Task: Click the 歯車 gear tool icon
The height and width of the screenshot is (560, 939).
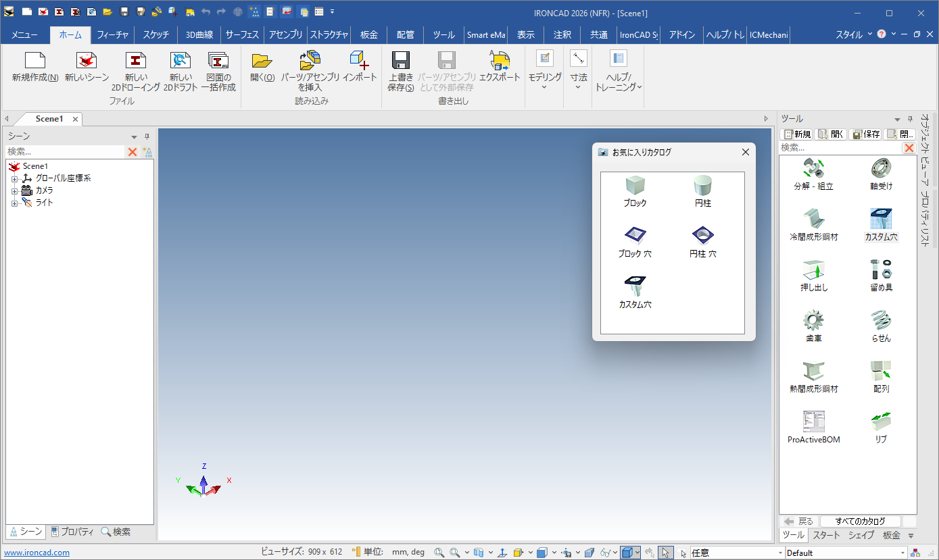Action: [813, 320]
